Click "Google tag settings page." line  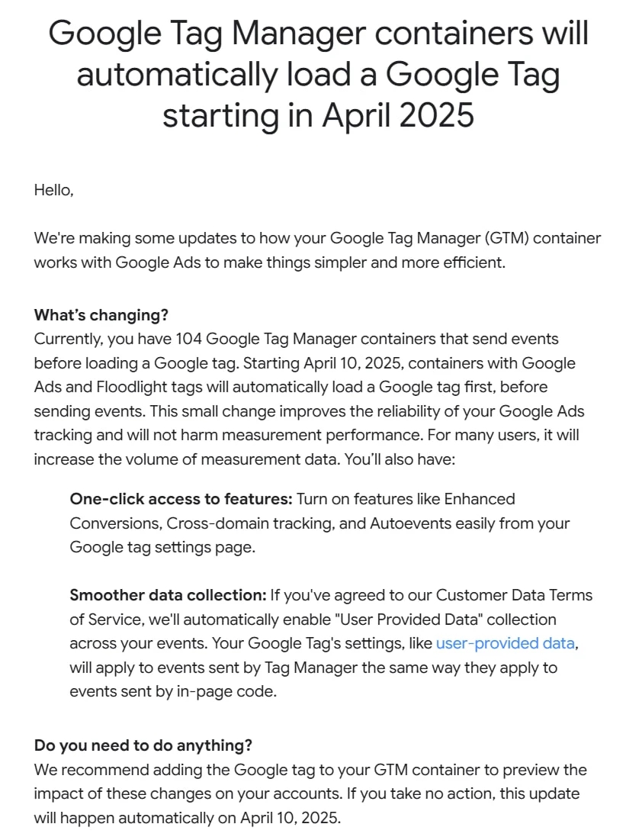tap(162, 547)
